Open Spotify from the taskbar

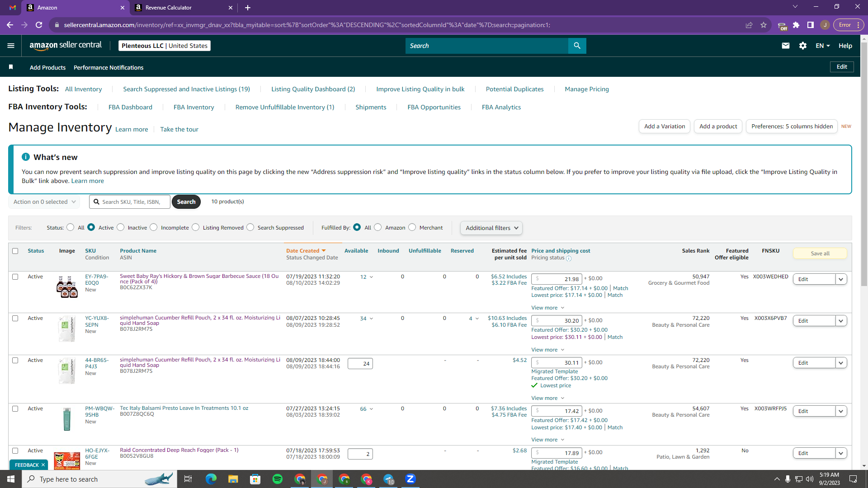pos(278,479)
